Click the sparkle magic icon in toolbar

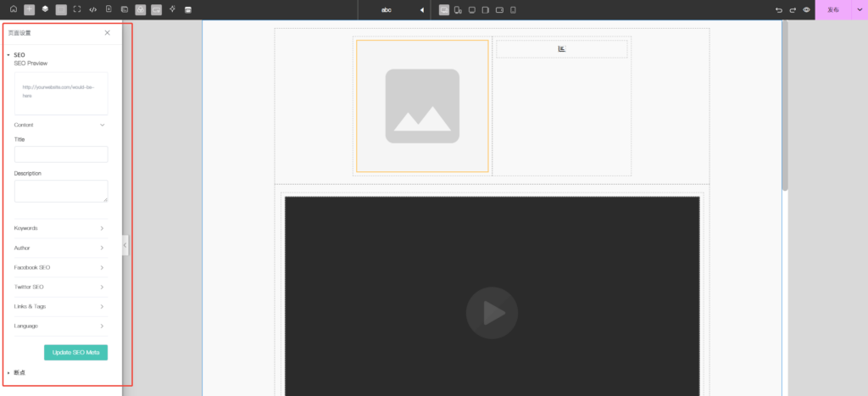(173, 9)
